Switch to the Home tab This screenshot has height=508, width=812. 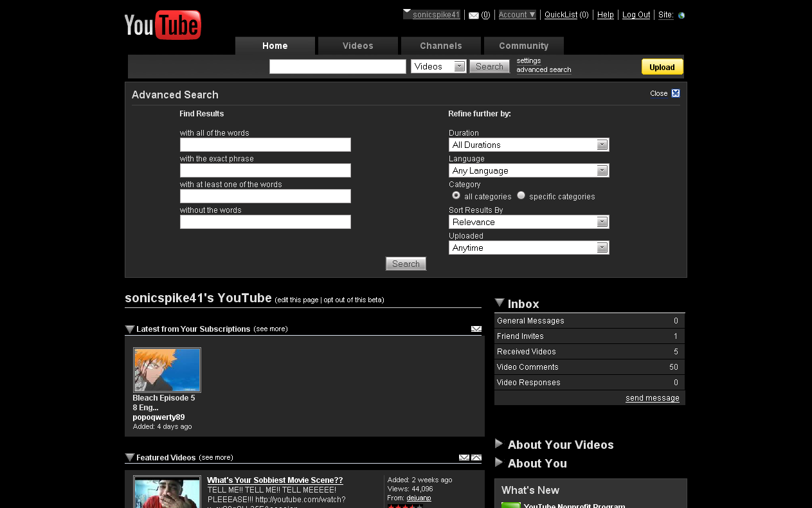coord(275,46)
